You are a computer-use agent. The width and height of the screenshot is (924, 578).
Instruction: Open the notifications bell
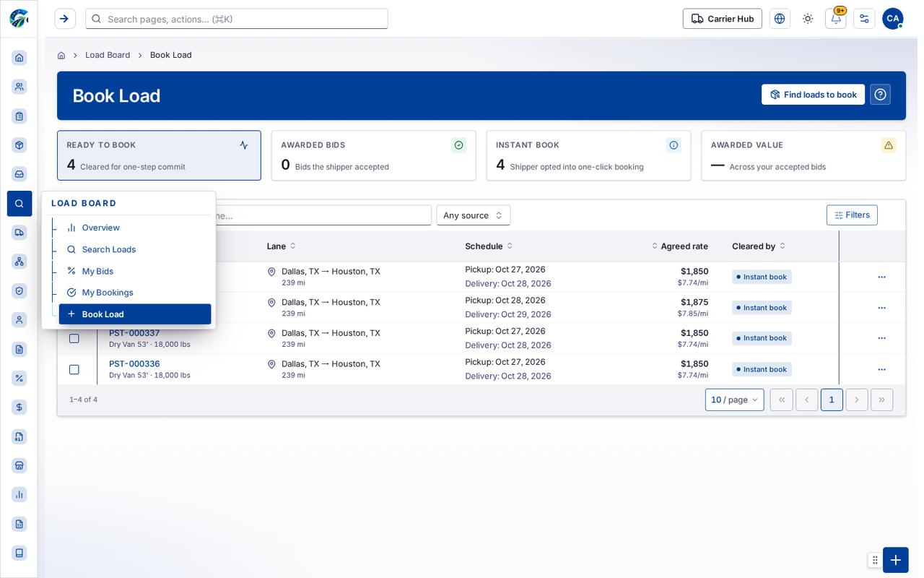[836, 19]
